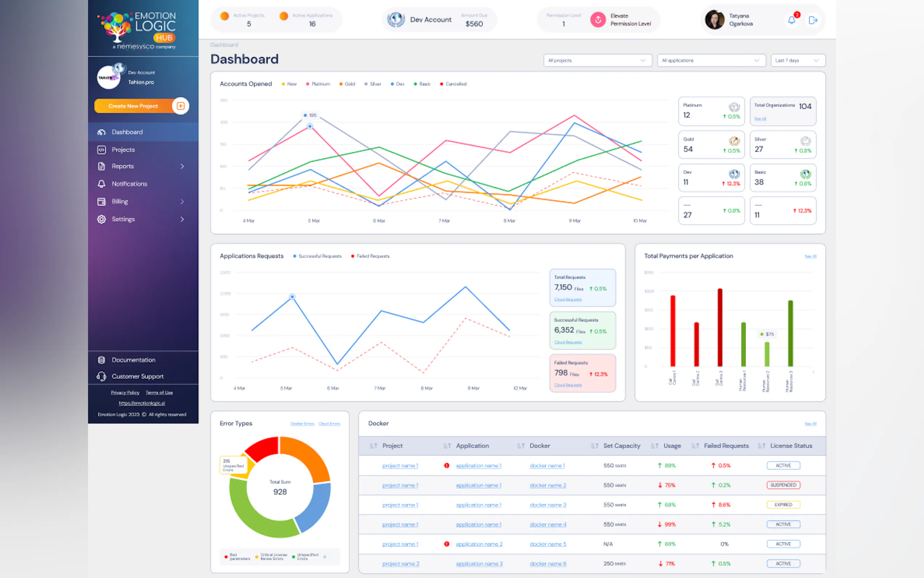
Task: Click the Billing icon in sidebar
Action: point(101,201)
